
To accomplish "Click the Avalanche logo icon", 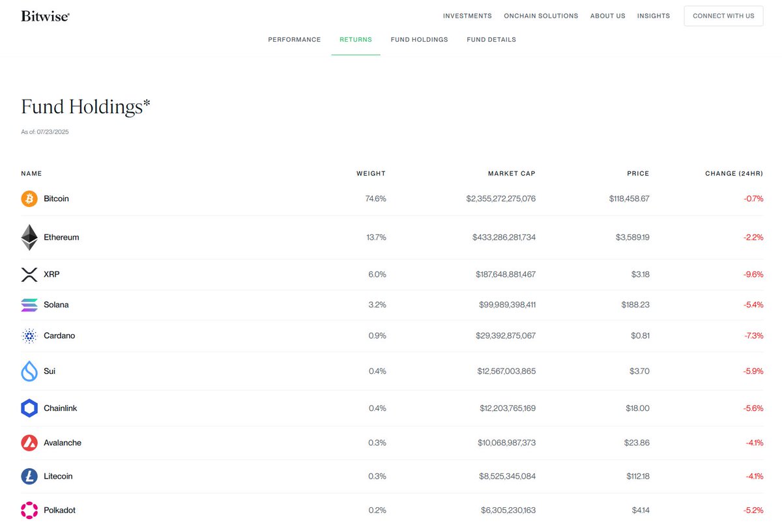I will [x=29, y=443].
